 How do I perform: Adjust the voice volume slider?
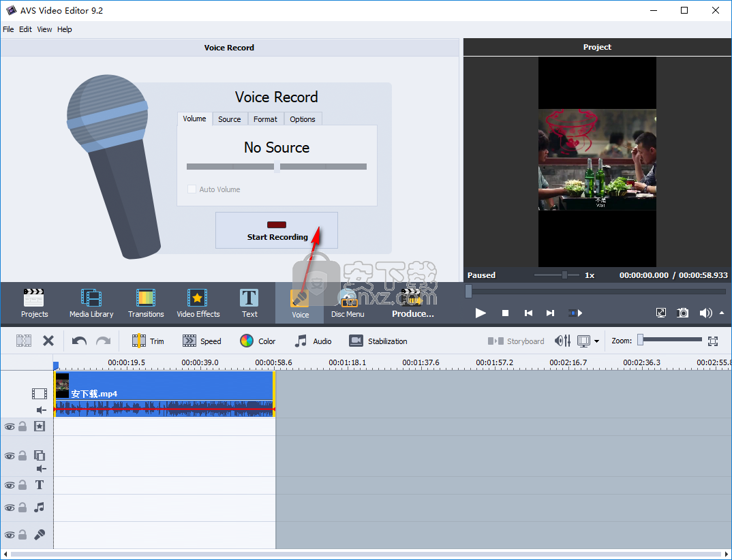point(276,167)
